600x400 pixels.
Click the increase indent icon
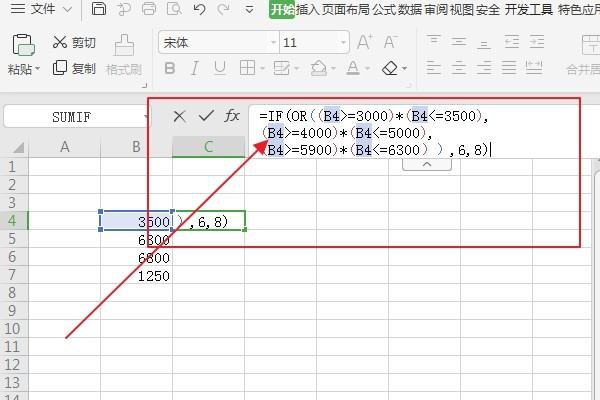537,41
